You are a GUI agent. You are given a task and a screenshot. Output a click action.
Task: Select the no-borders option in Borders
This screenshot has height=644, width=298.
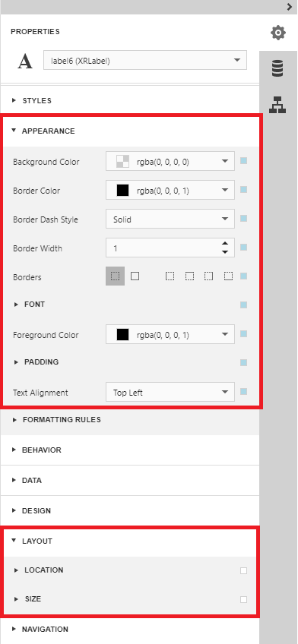[115, 276]
